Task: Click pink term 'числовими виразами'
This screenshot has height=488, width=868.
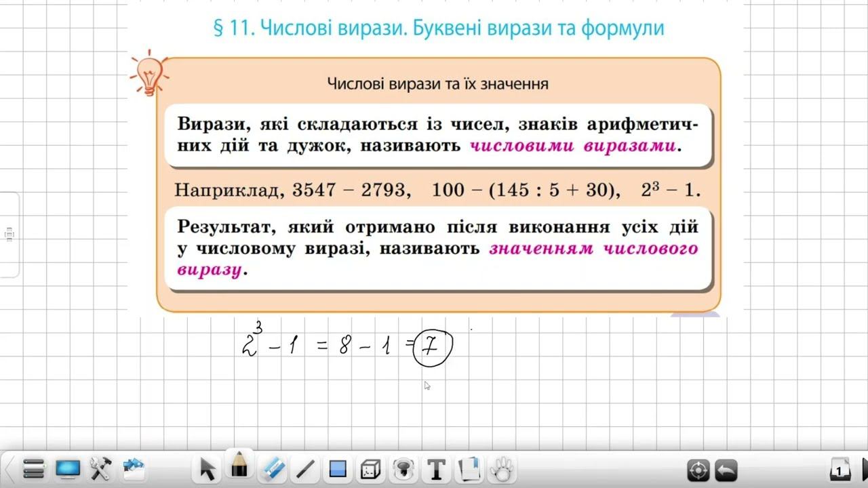Action: (575, 145)
